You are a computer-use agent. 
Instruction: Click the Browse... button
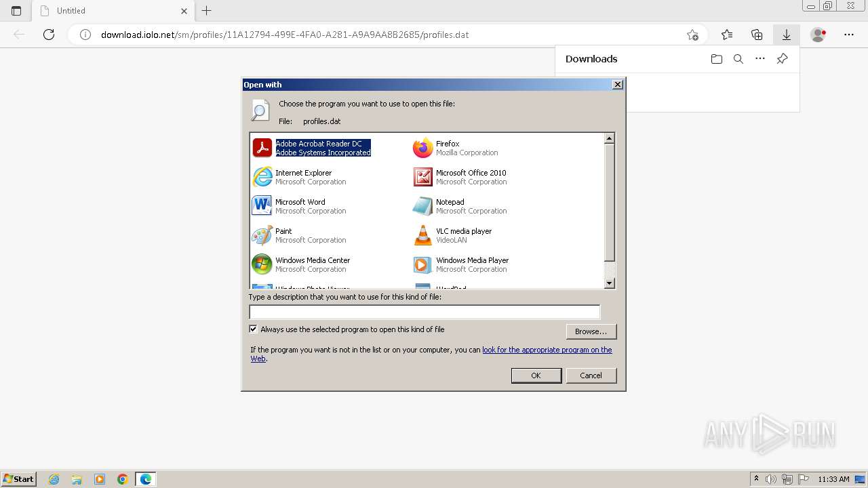tap(591, 331)
